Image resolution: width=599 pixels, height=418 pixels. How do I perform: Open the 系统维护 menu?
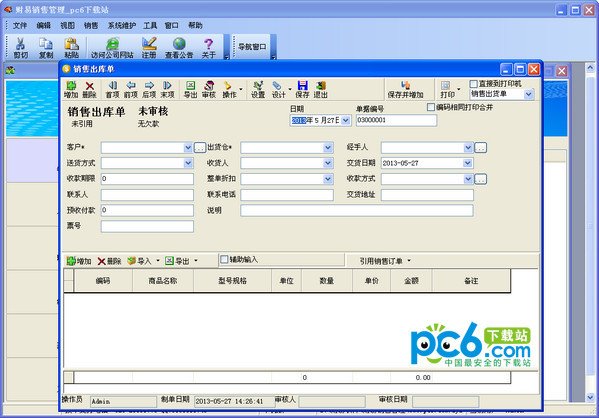tap(121, 26)
